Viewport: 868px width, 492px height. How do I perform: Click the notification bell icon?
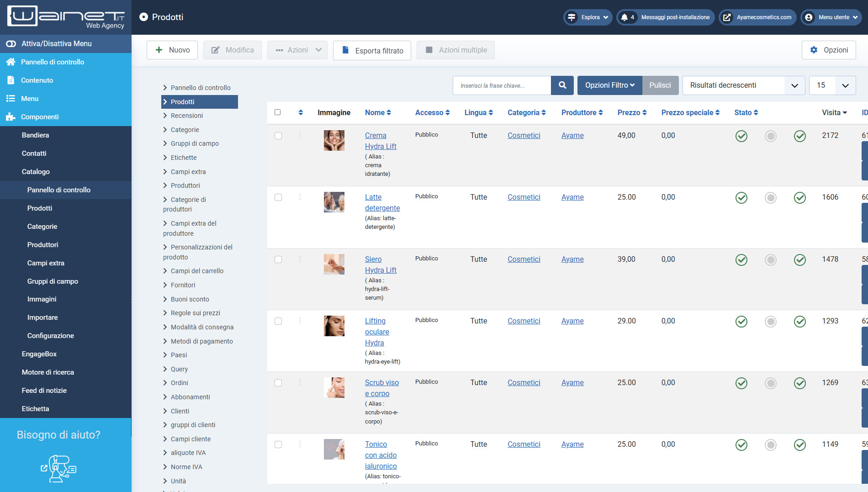coord(624,17)
